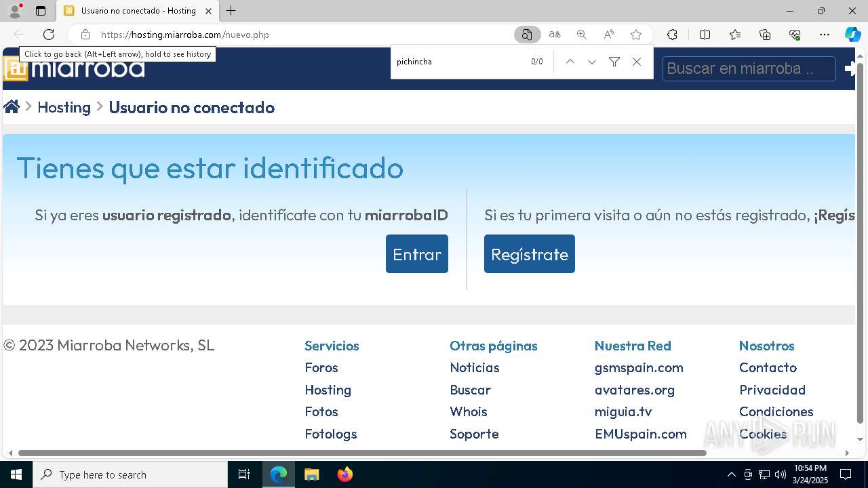Open Task View on the taskbar
868x488 pixels.
click(244, 474)
